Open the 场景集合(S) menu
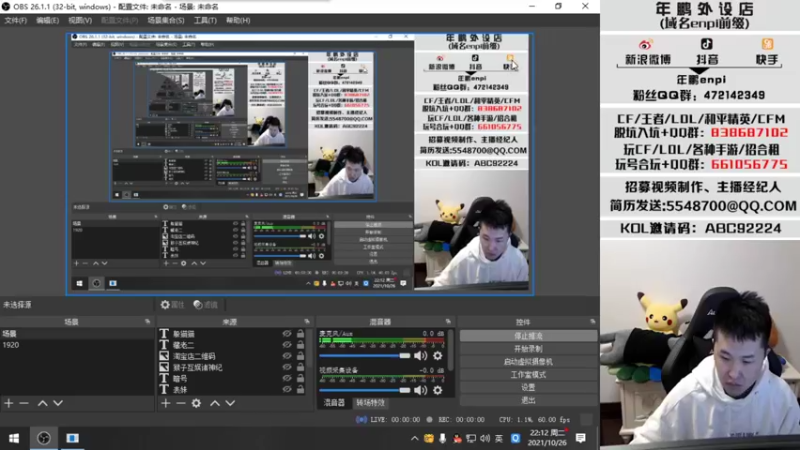 pyautogui.click(x=166, y=20)
